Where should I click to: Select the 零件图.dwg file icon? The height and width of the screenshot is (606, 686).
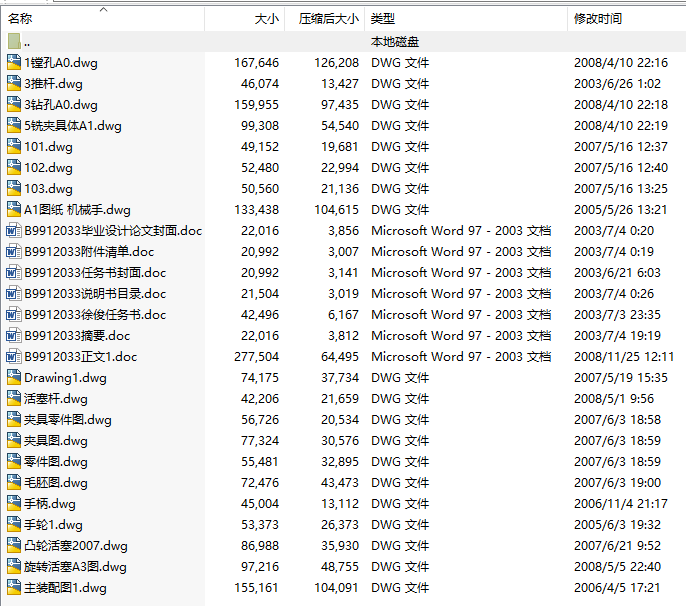14,462
